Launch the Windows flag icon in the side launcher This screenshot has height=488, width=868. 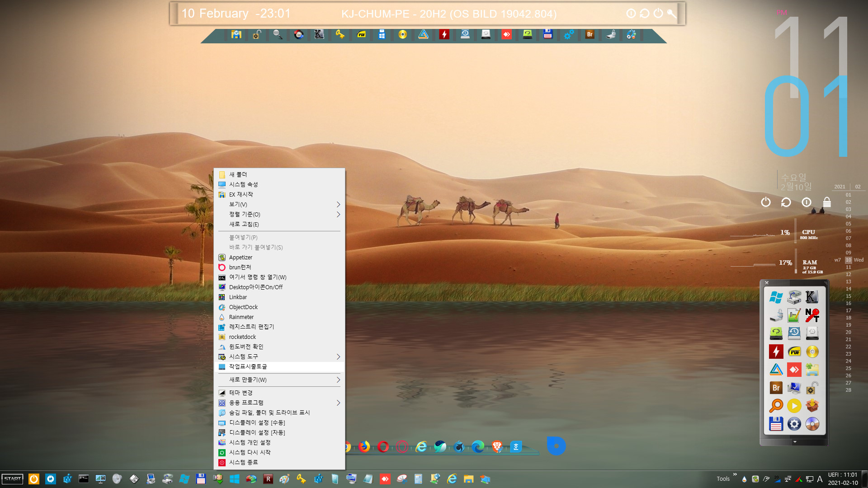point(776,297)
